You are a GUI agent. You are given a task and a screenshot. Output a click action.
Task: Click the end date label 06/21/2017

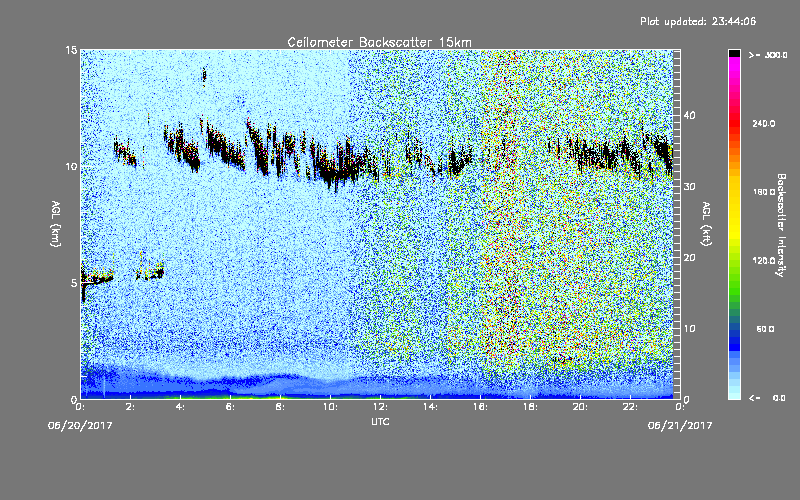coord(680,426)
